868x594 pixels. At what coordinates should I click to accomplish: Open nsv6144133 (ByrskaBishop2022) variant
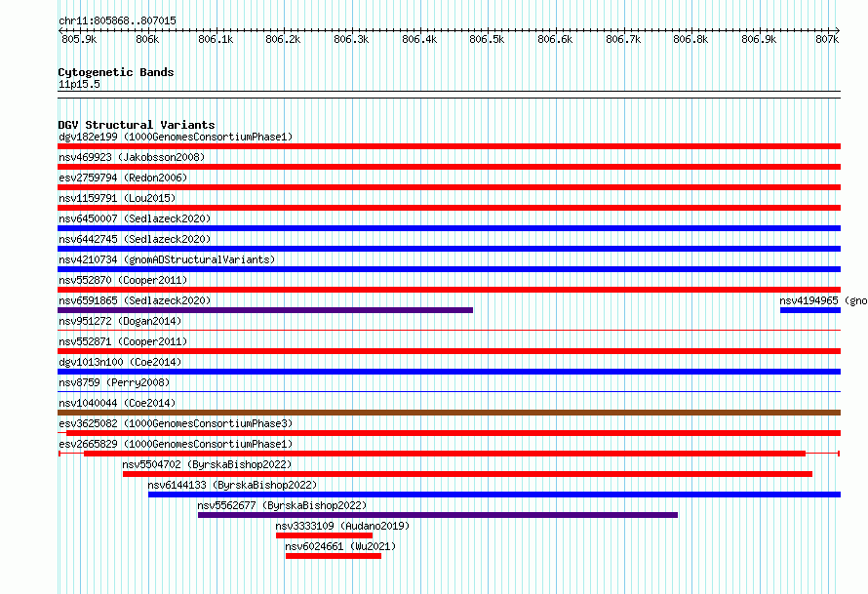[232, 485]
